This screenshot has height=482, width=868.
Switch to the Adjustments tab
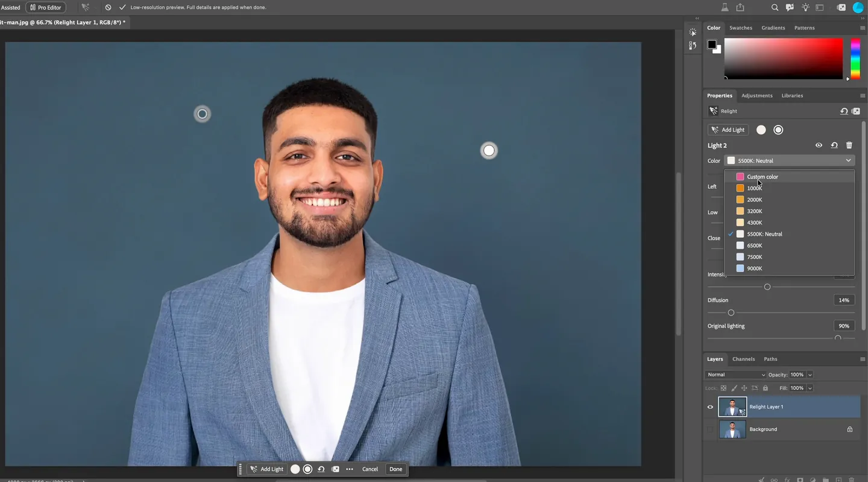click(757, 95)
